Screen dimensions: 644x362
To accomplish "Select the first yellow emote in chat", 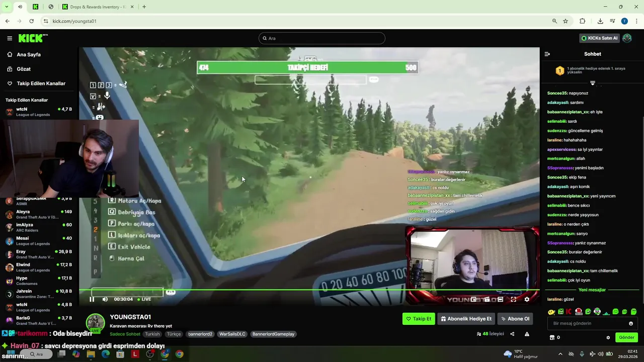I will 551,312.
